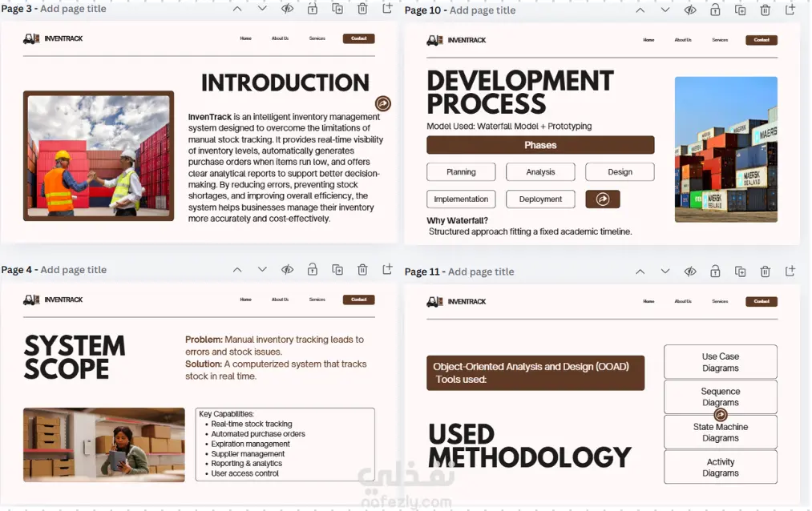Click round arrow icon between Sequence and State Machine
812x511 pixels.
coord(721,415)
